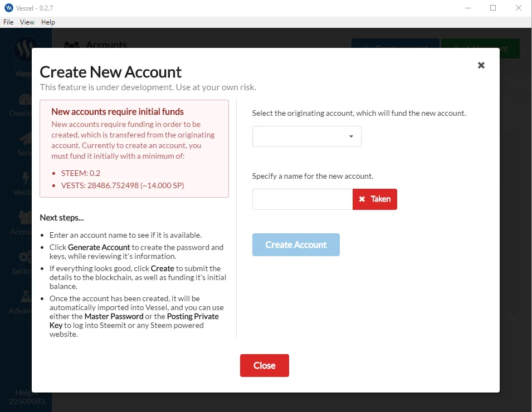Open the originating account dropdown
532x412 pixels.
pyautogui.click(x=306, y=136)
